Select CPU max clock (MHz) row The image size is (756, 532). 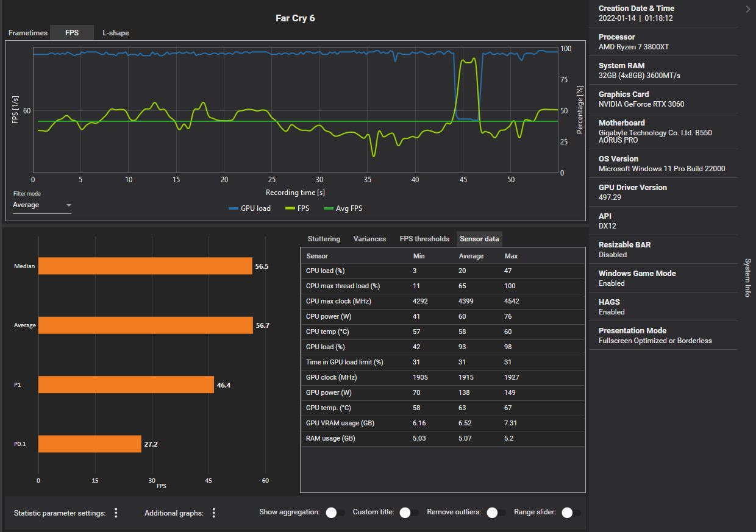pos(443,302)
